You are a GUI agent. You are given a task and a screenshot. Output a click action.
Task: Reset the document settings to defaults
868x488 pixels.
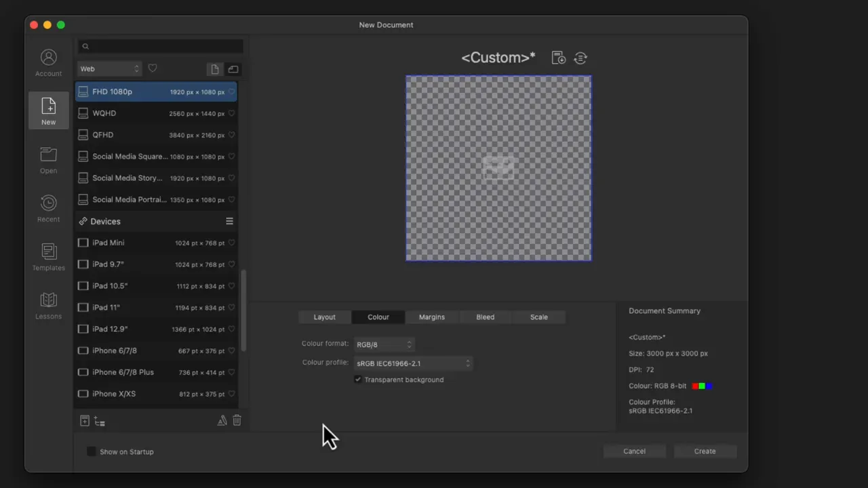tap(580, 58)
